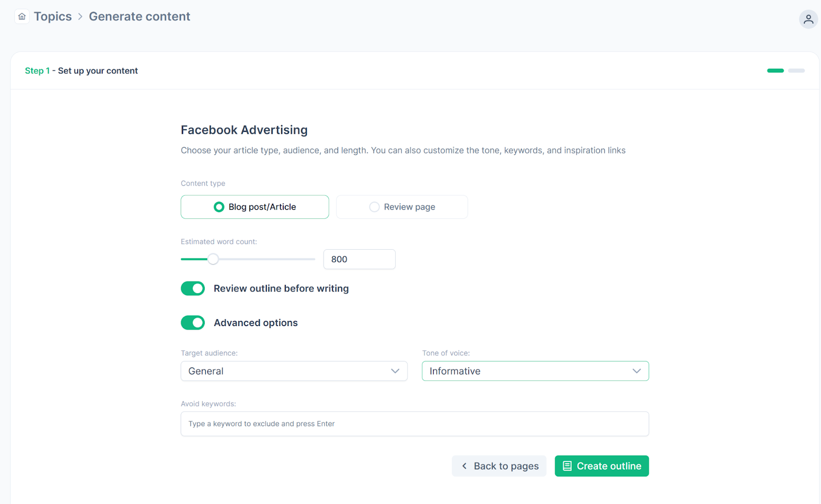
Task: Open the Target audience dropdown
Action: coord(294,371)
